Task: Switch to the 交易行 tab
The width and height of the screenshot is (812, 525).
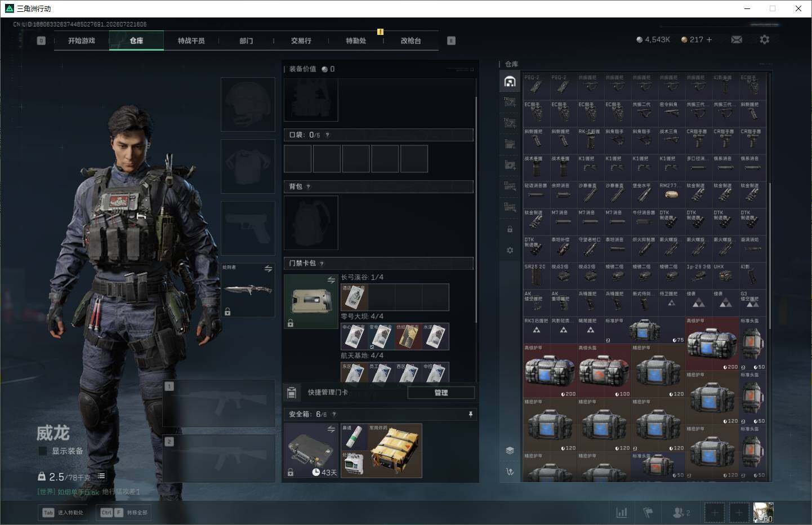Action: pyautogui.click(x=301, y=41)
